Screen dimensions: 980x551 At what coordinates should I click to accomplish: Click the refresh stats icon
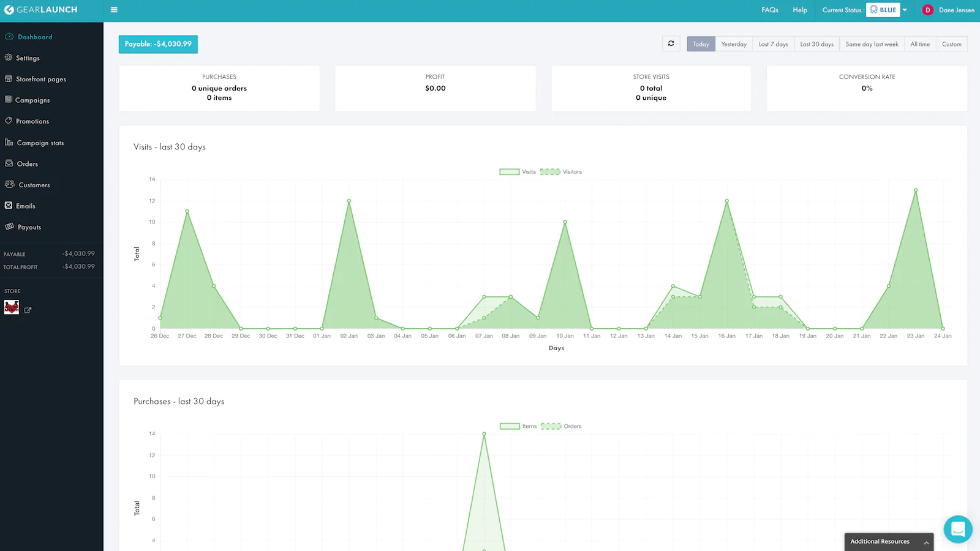pyautogui.click(x=671, y=43)
